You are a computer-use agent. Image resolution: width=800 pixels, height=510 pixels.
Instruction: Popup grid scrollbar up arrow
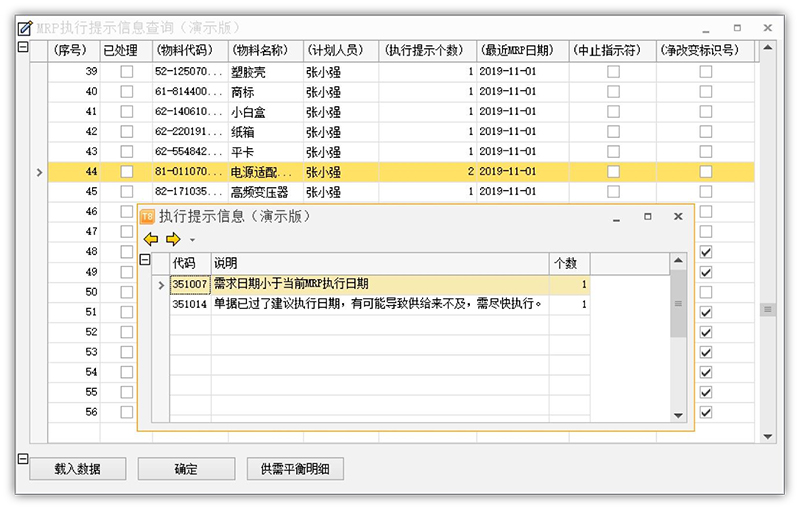point(678,261)
